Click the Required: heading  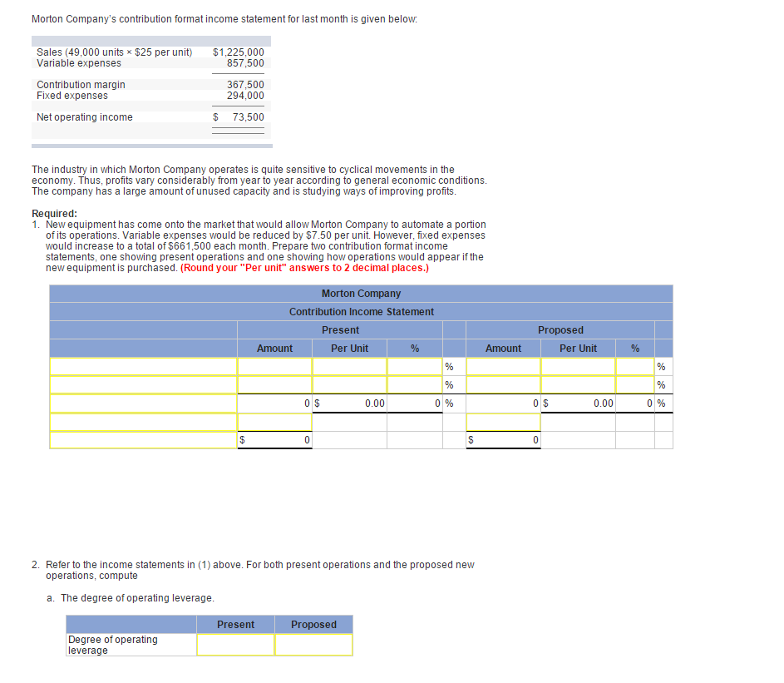[55, 214]
